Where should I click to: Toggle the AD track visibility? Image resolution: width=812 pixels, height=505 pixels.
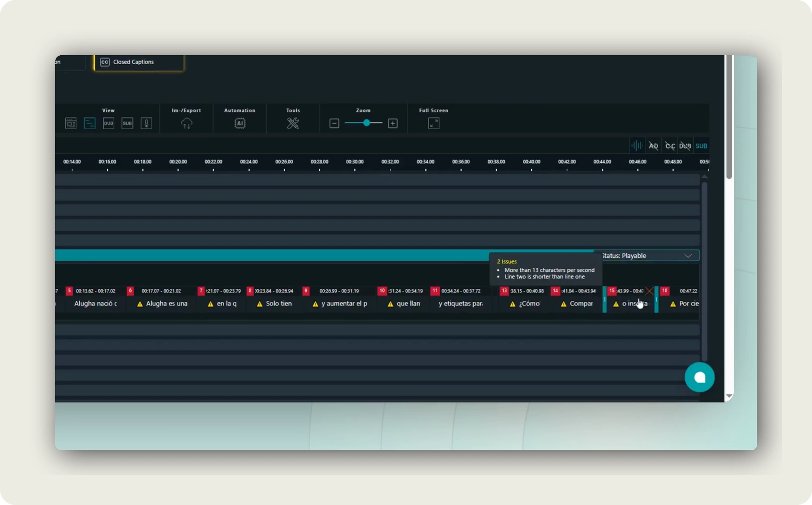pos(653,146)
